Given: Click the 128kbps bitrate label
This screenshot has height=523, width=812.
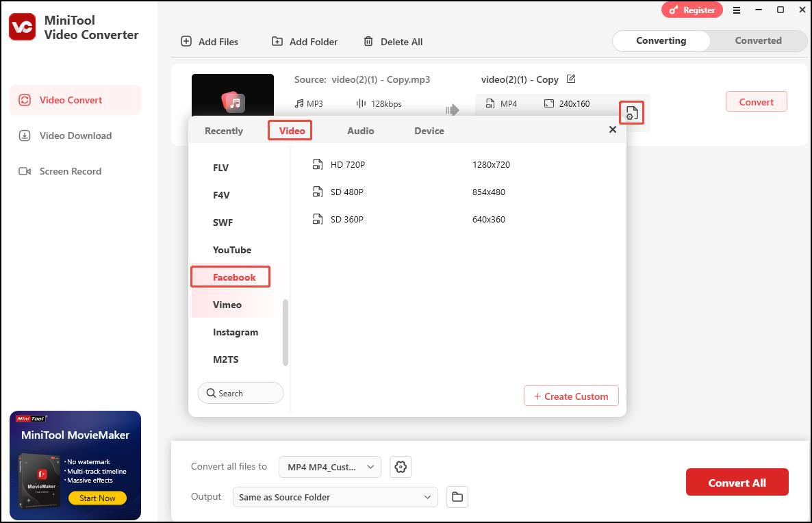Looking at the screenshot, I should pyautogui.click(x=386, y=103).
